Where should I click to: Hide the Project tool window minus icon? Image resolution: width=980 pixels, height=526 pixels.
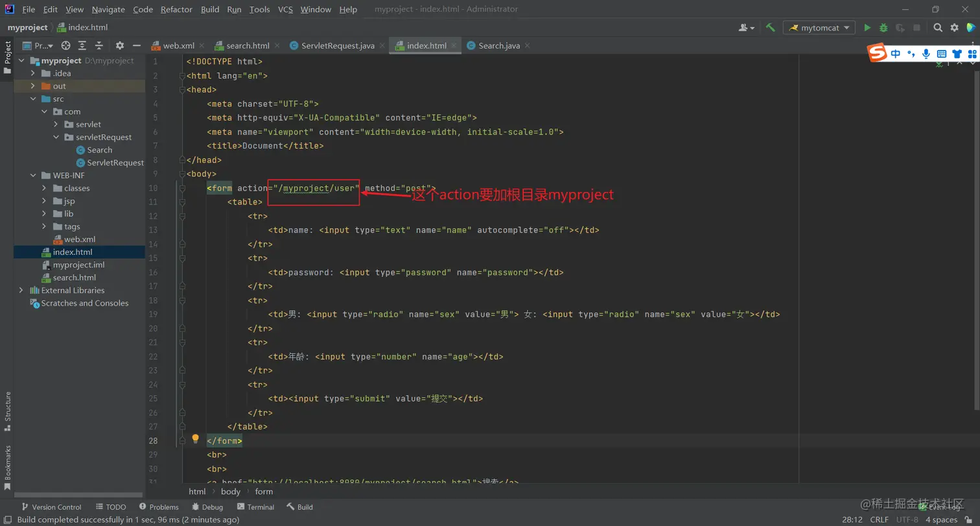click(137, 45)
